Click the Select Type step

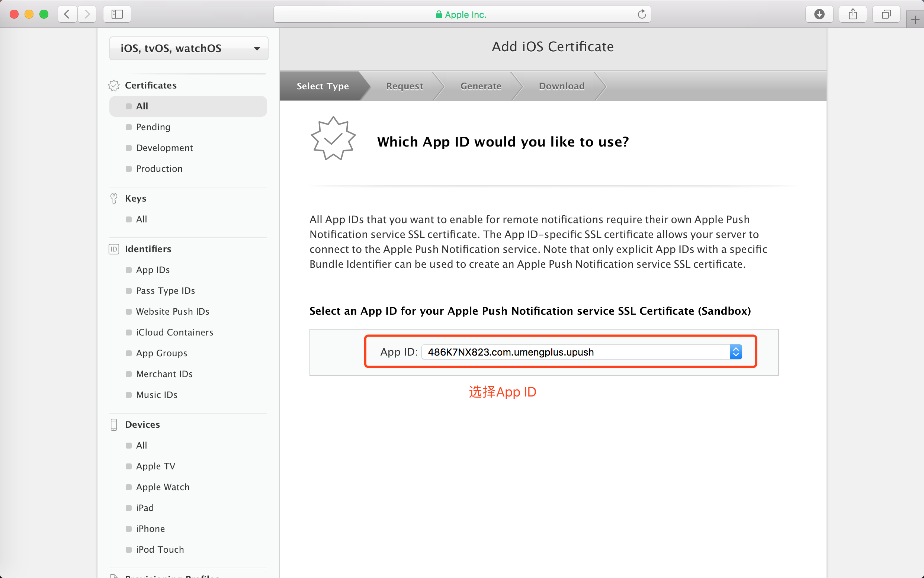(323, 86)
